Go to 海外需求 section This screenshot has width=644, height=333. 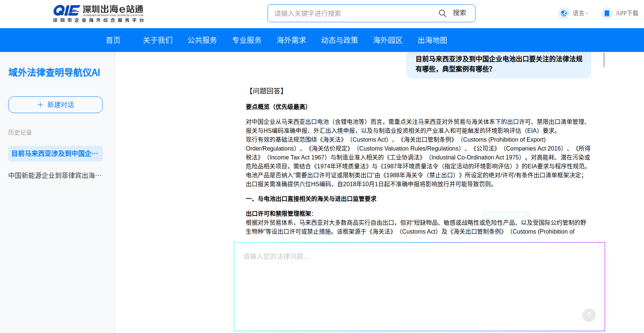point(291,40)
